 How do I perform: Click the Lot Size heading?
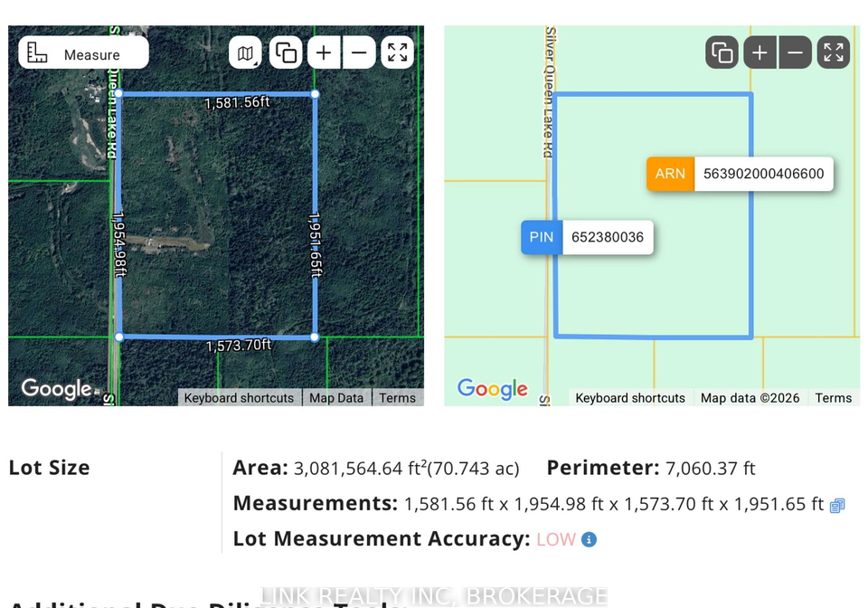[x=49, y=468]
